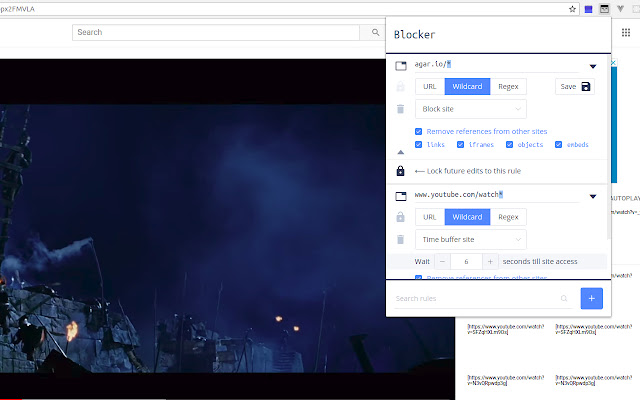This screenshot has height=400, width=640.
Task: Select URL tab in agar.io rule
Action: pos(430,87)
